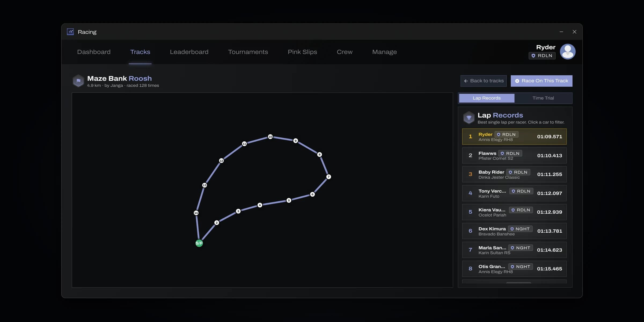Image resolution: width=644 pixels, height=322 pixels.
Task: Select checkpoint 5 on the track map
Action: (x=289, y=200)
